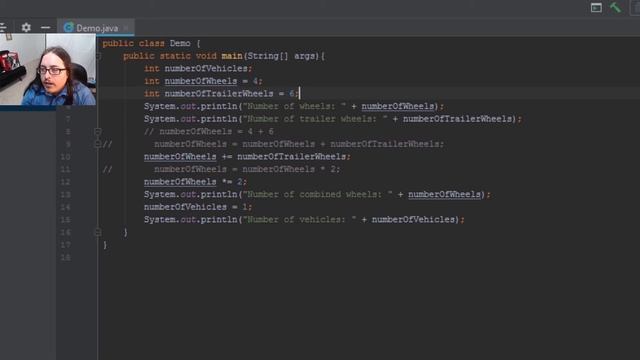Click line number 17 in the gutter
Image resolution: width=640 pixels, height=360 pixels.
65,245
